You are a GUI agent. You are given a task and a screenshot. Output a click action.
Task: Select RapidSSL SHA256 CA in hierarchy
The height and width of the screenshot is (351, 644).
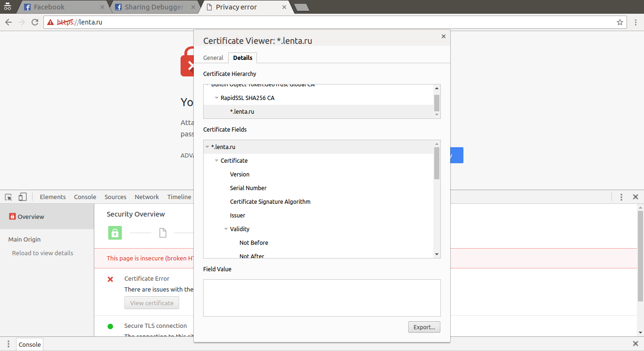[x=318, y=98]
